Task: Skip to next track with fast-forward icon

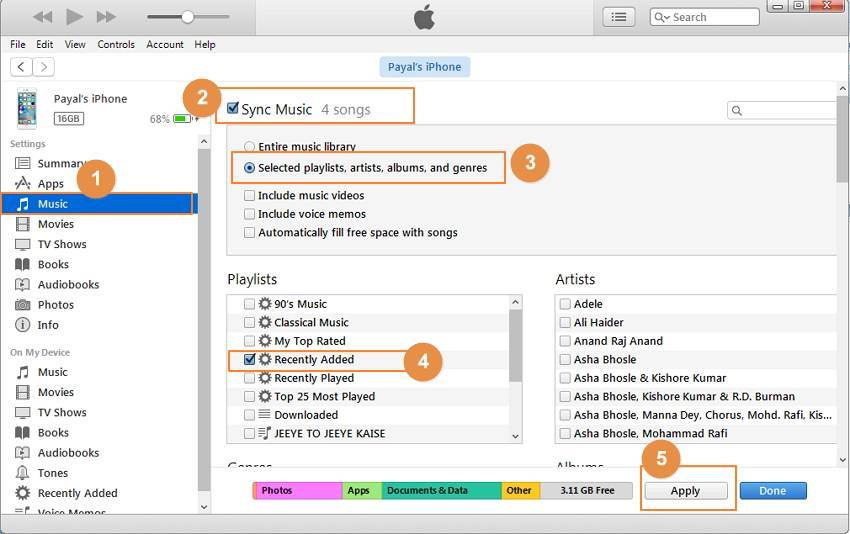Action: point(106,17)
